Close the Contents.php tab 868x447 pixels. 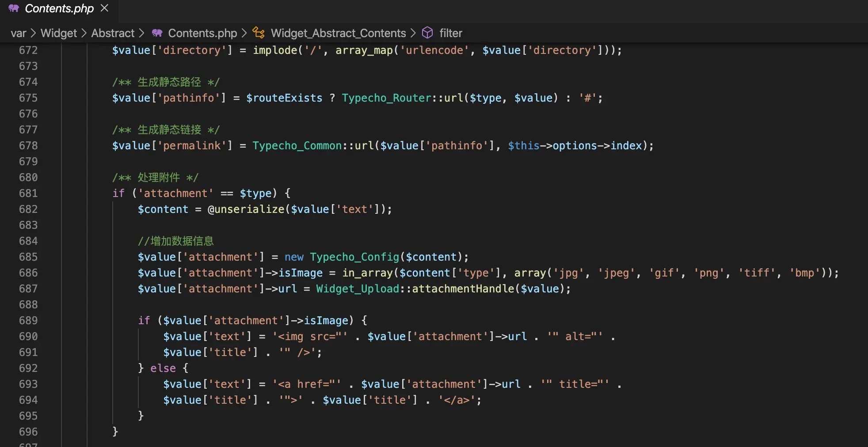coord(104,8)
